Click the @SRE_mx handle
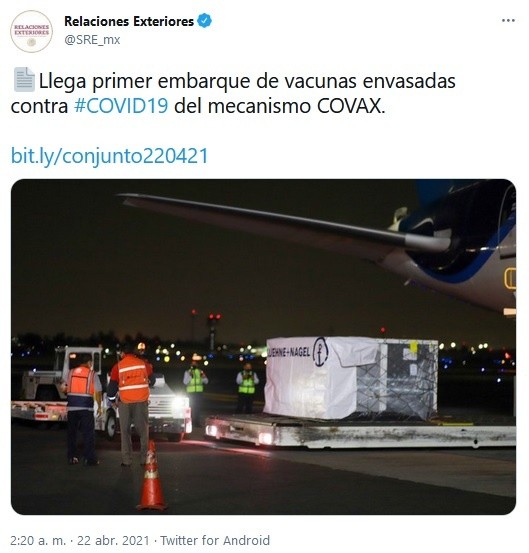529x553 pixels. [x=92, y=40]
